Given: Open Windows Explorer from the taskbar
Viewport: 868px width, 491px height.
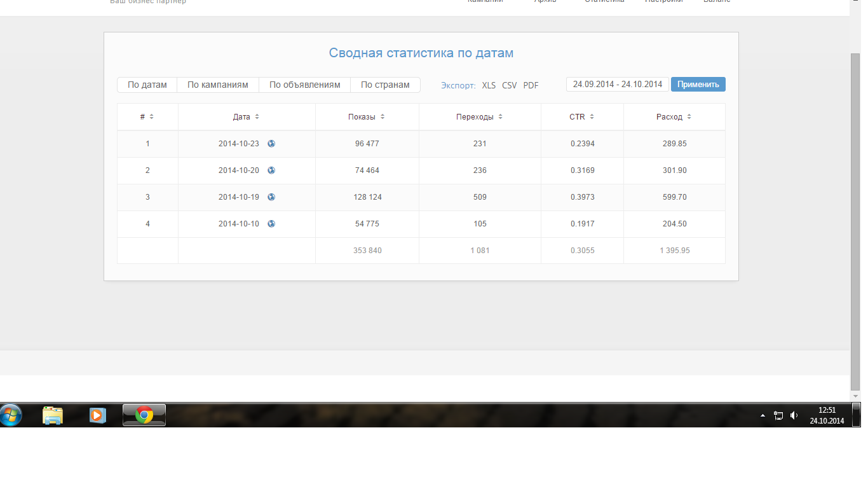Looking at the screenshot, I should pyautogui.click(x=53, y=415).
